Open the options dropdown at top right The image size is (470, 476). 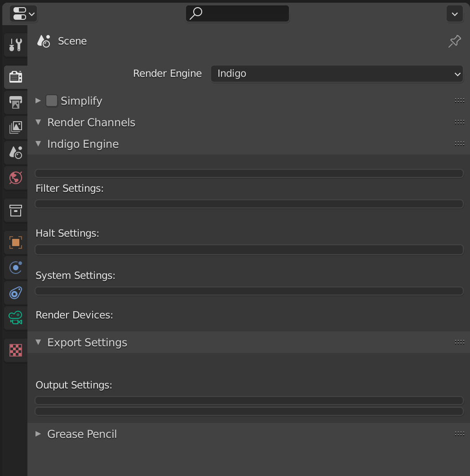pyautogui.click(x=454, y=14)
